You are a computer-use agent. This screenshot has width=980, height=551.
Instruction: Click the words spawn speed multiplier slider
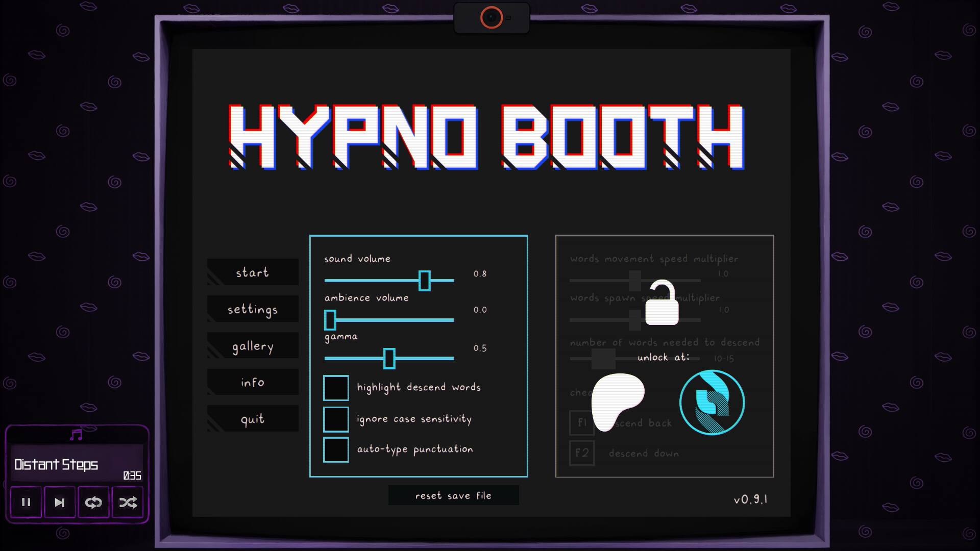(x=635, y=320)
